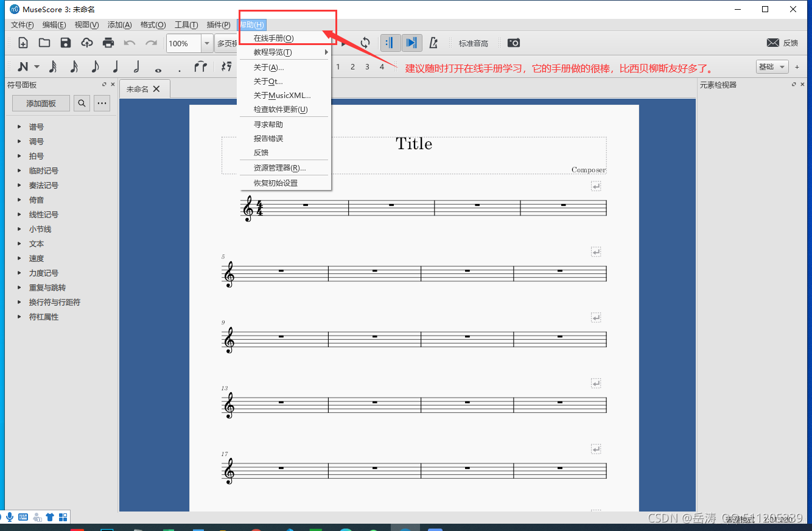Select the whole note duration

[158, 68]
